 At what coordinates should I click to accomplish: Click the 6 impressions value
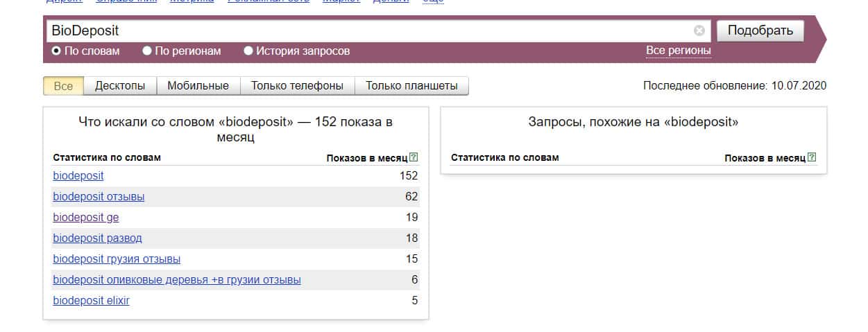coord(415,280)
